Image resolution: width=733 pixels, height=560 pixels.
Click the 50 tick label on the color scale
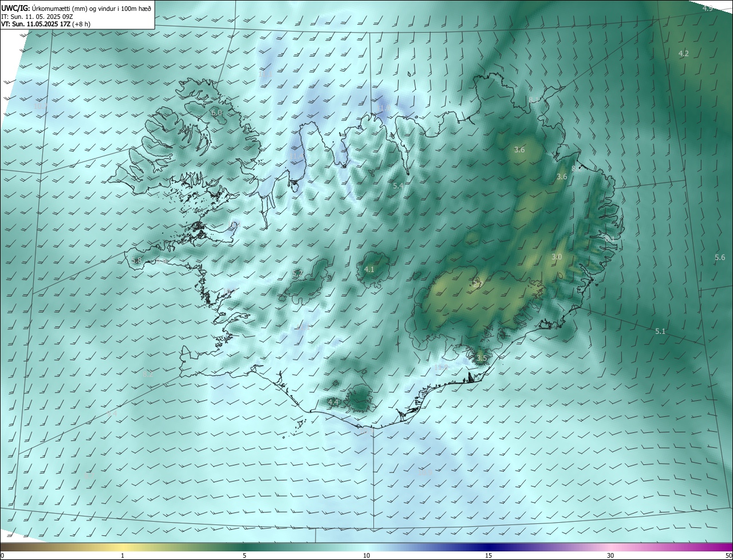pos(728,555)
